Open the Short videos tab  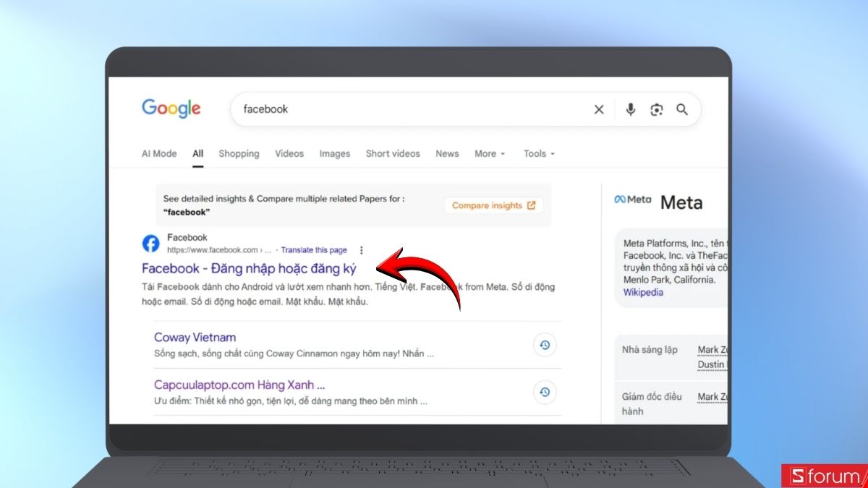393,153
